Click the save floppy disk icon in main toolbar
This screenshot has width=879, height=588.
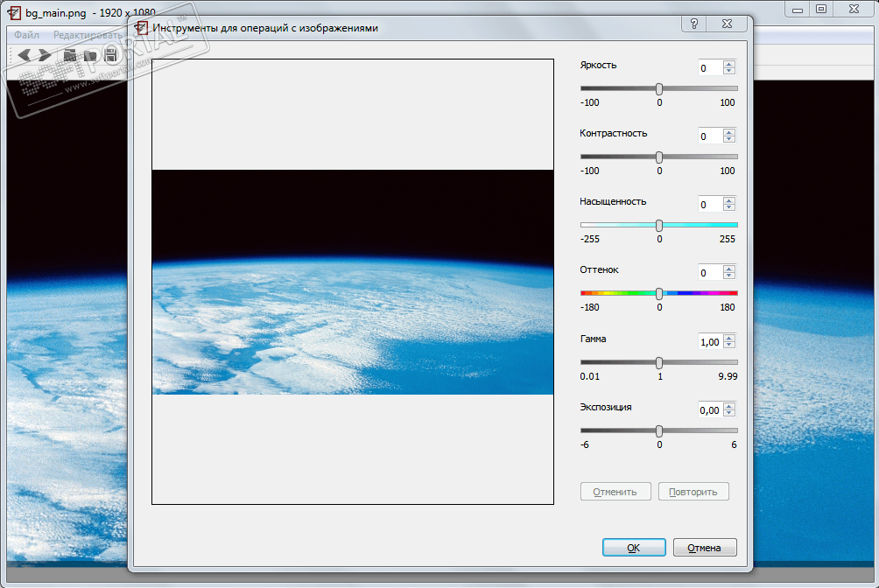click(110, 55)
